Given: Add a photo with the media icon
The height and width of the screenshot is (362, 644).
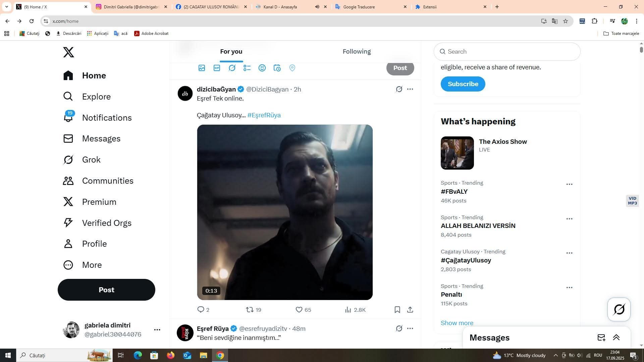Looking at the screenshot, I should pyautogui.click(x=202, y=68).
